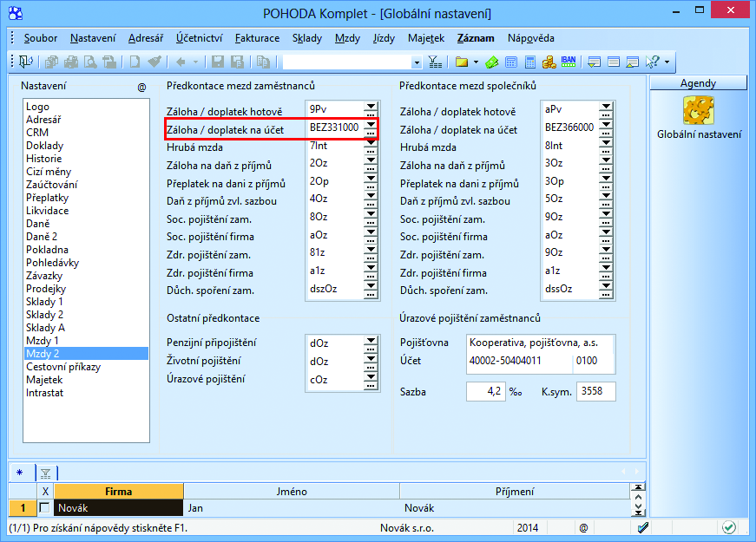This screenshot has height=542, width=756.
Task: Click the green banknote toolbar icon
Action: click(492, 62)
